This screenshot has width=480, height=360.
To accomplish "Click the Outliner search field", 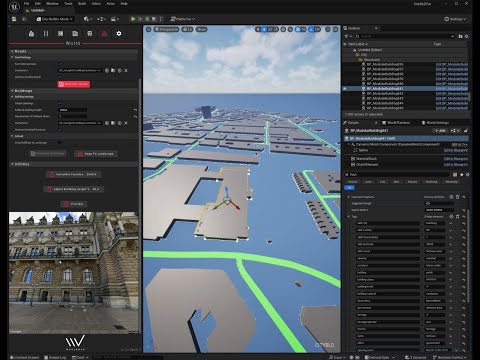I will [404, 36].
